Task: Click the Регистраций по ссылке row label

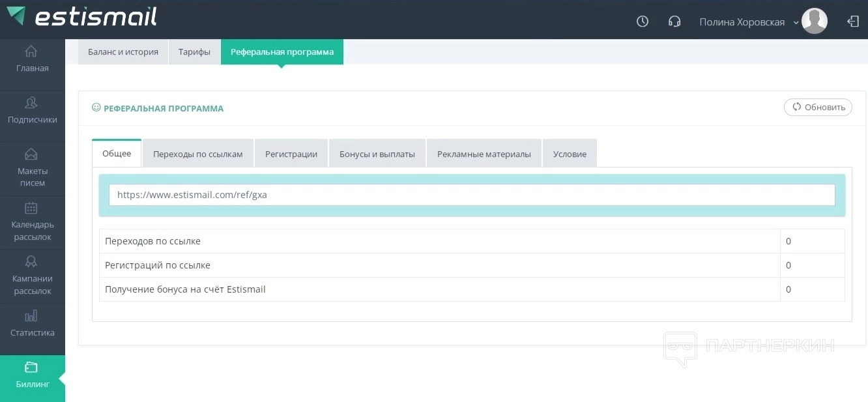Action: click(x=158, y=265)
